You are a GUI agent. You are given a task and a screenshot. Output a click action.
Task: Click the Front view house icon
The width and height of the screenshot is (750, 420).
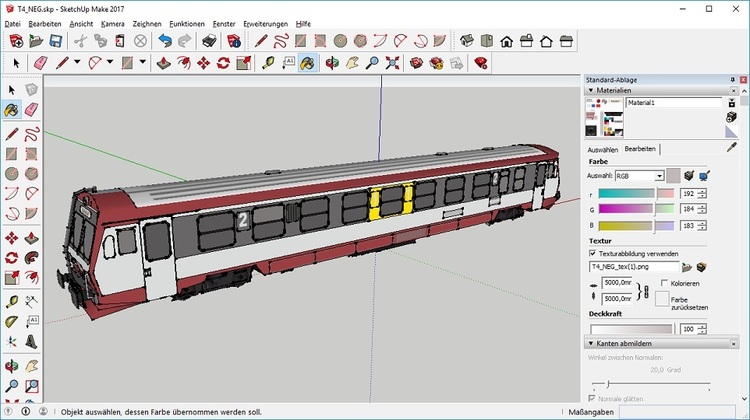click(x=507, y=41)
